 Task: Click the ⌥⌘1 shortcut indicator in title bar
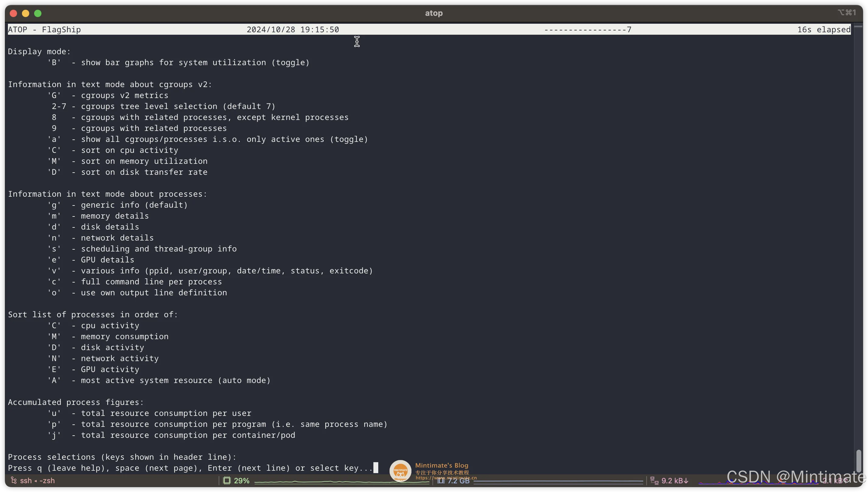[847, 12]
